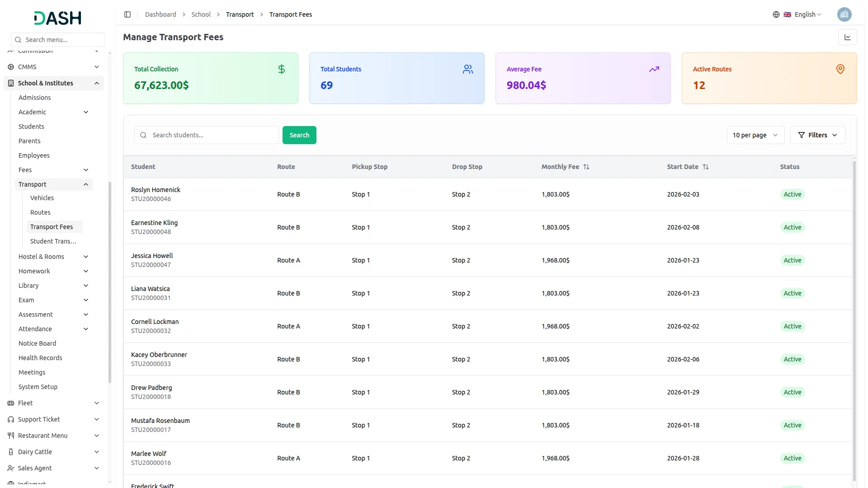Open the user avatar profile menu

tap(844, 14)
